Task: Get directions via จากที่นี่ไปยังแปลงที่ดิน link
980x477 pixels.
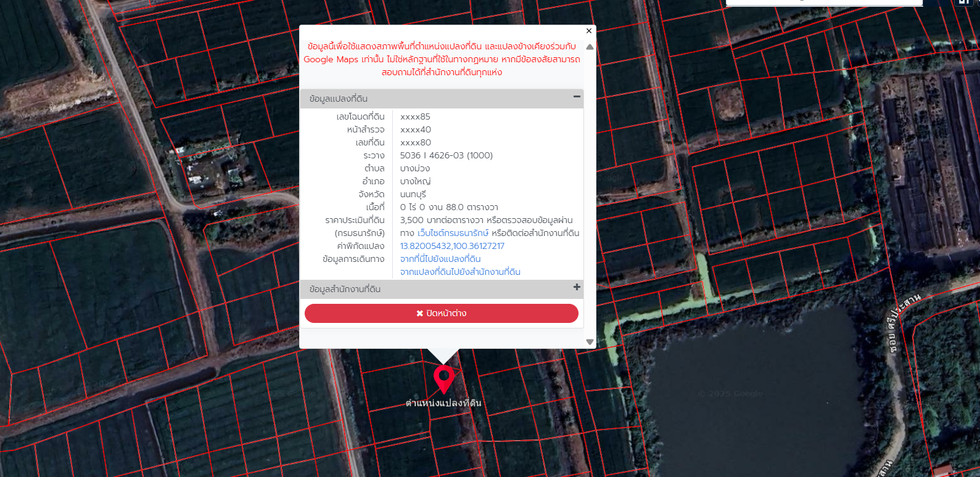Action: (440, 259)
